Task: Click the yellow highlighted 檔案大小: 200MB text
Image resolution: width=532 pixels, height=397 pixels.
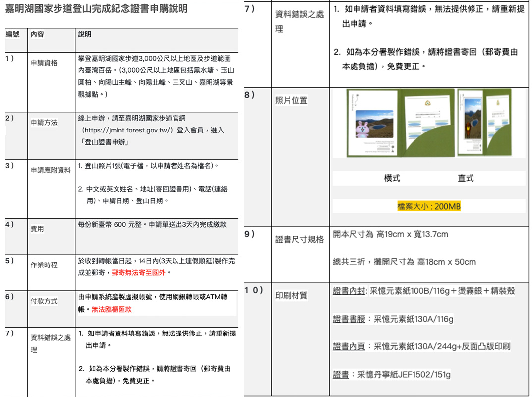Action: 429,206
